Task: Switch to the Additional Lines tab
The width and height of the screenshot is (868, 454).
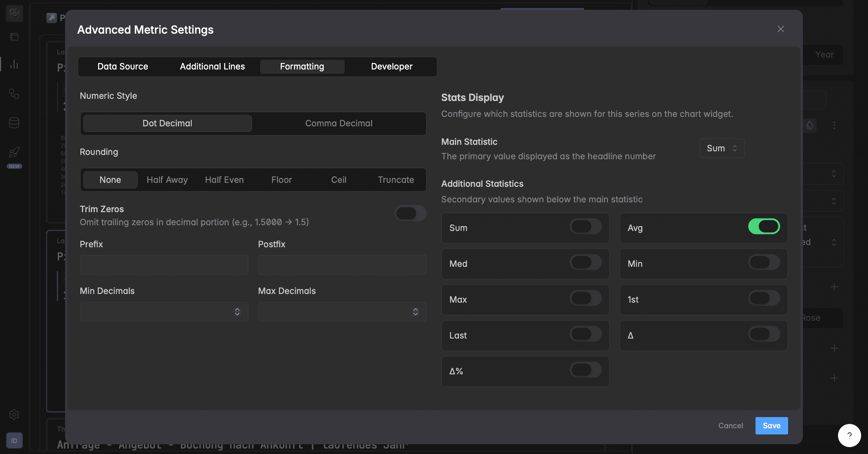Action: point(212,67)
